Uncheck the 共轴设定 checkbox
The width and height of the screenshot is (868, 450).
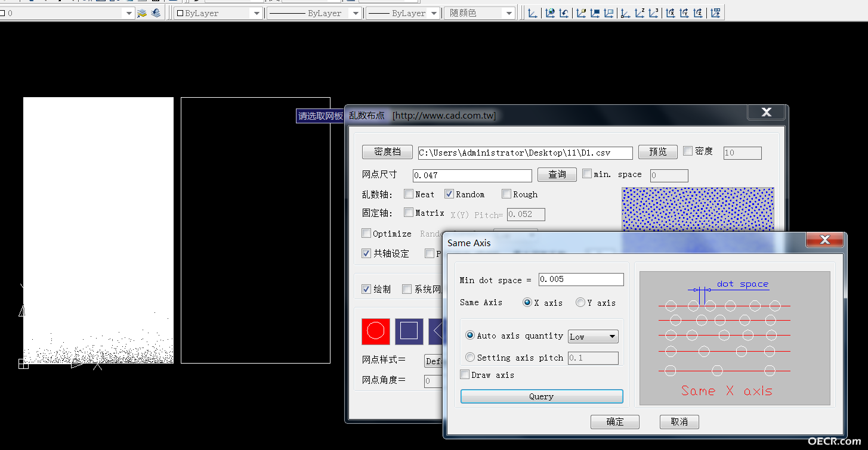pos(366,253)
